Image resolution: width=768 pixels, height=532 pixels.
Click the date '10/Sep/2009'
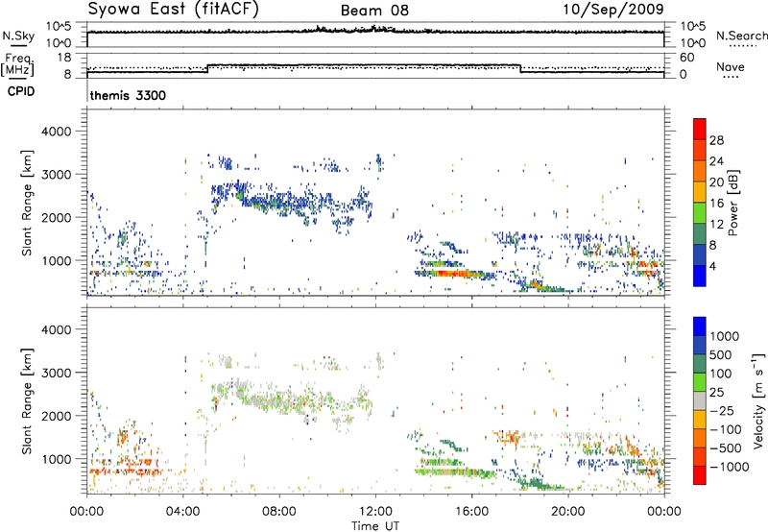click(613, 9)
